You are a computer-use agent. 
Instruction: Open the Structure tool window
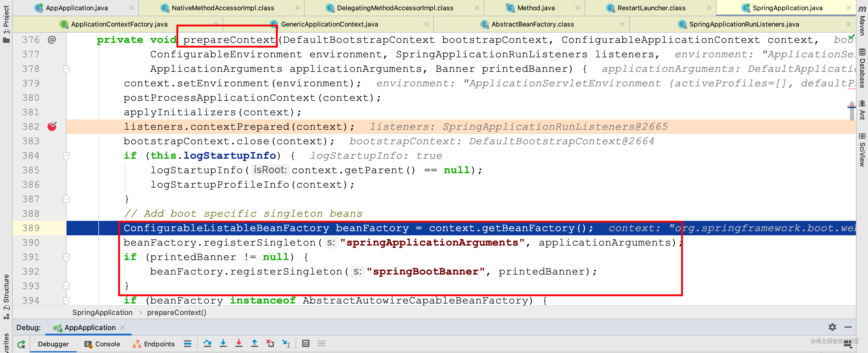click(x=6, y=297)
